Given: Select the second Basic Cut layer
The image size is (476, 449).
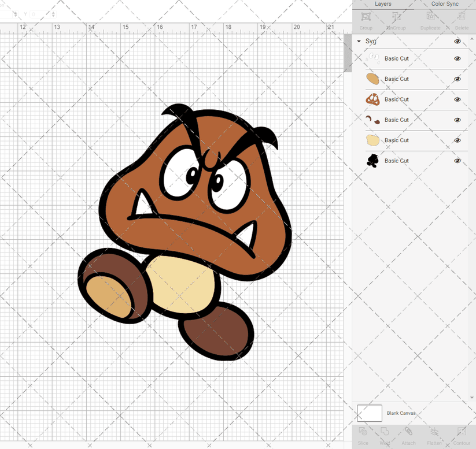Looking at the screenshot, I should (x=396, y=79).
